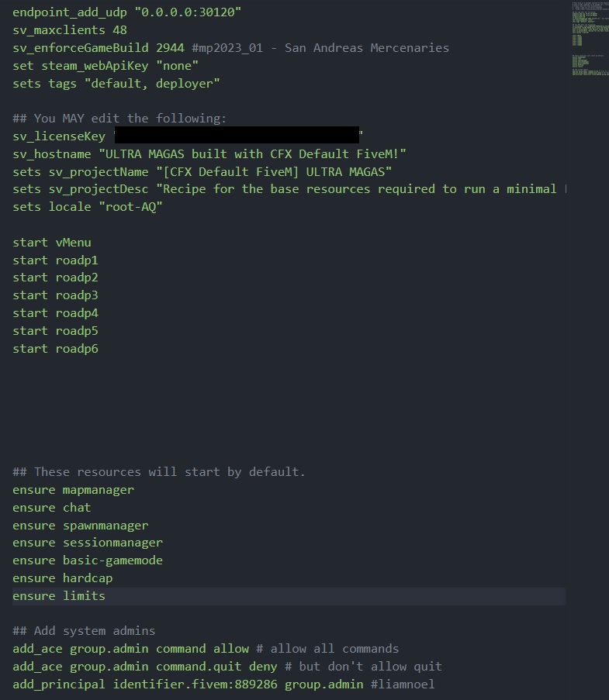
Task: Click the command.quit deny line
Action: [x=227, y=667]
